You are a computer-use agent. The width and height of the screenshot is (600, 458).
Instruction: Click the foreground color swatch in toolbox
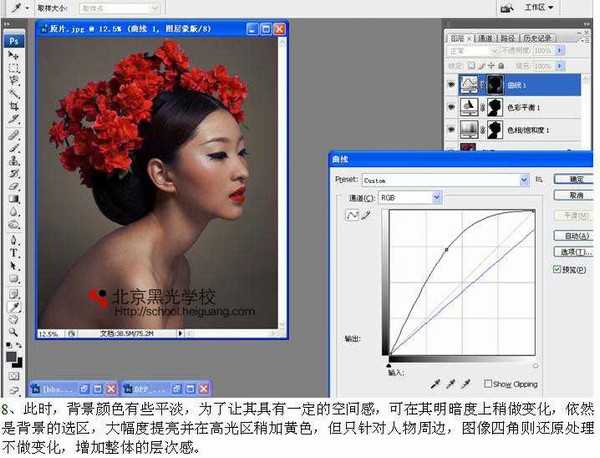(x=12, y=355)
